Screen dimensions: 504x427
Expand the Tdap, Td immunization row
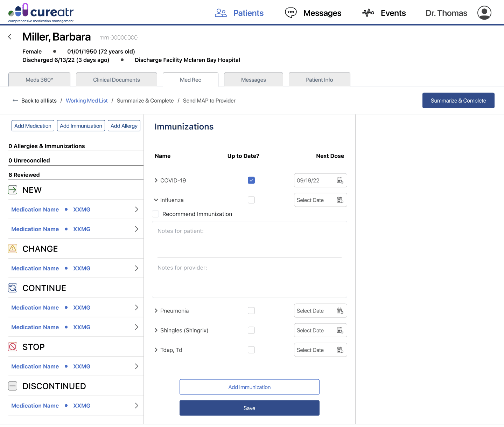pos(156,350)
